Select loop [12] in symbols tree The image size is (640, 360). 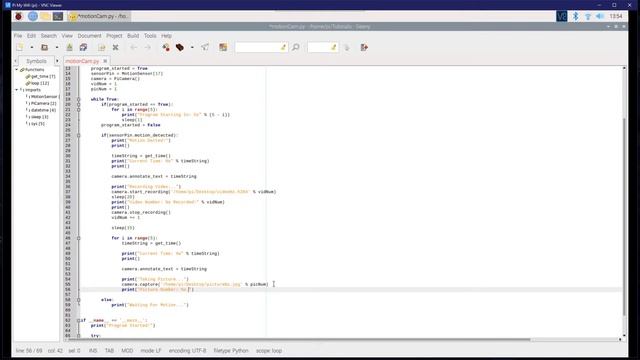(40, 83)
